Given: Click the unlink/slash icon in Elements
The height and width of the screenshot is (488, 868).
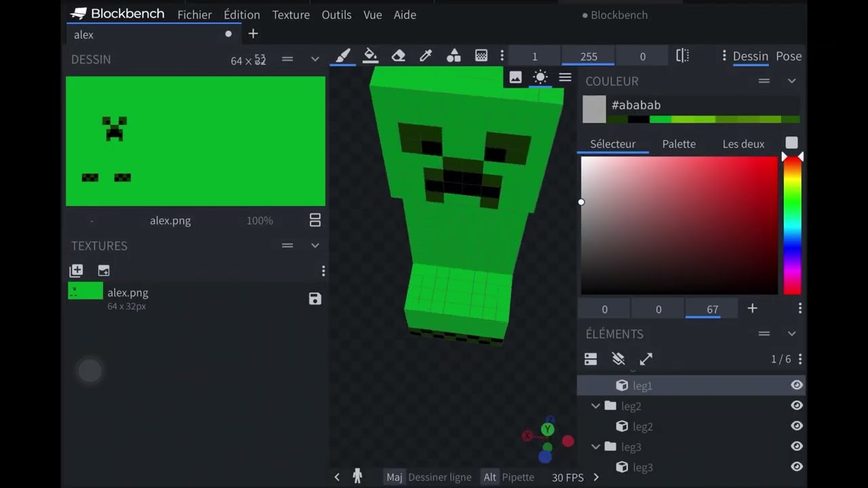Looking at the screenshot, I should click(x=618, y=359).
